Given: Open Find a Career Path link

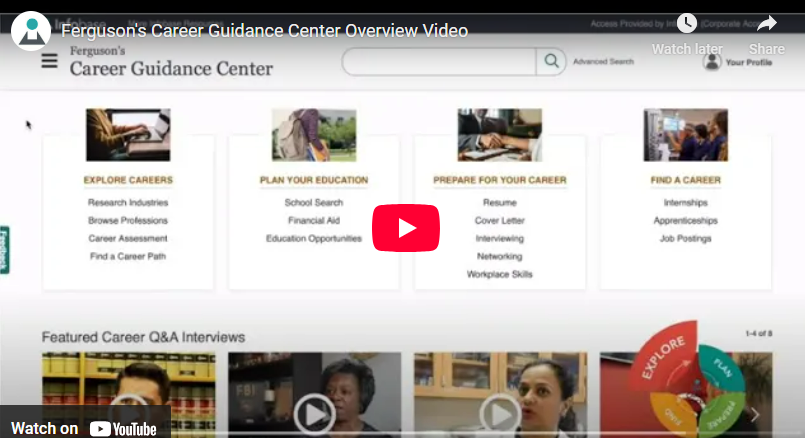Looking at the screenshot, I should point(128,256).
